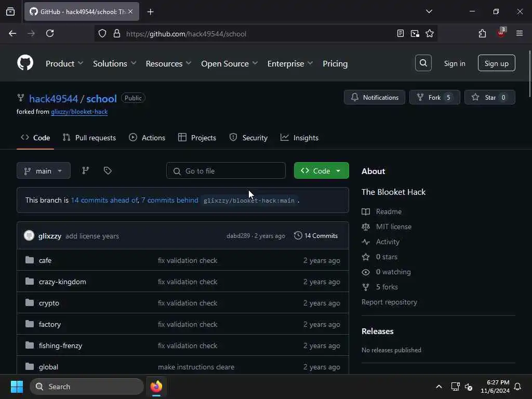Image resolution: width=532 pixels, height=399 pixels.
Task: Click glixzzy's avatar in the commit row
Action: coord(29,235)
